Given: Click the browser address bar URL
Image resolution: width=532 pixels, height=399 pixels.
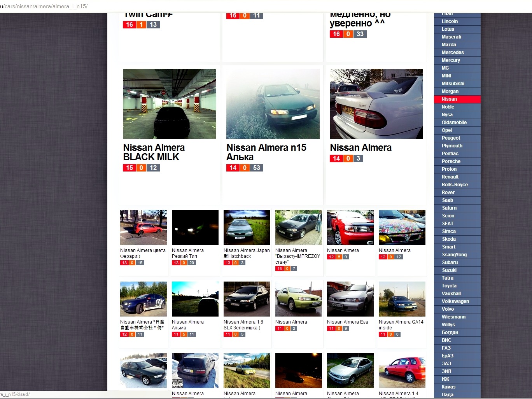Looking at the screenshot, I should pyautogui.click(x=44, y=6).
